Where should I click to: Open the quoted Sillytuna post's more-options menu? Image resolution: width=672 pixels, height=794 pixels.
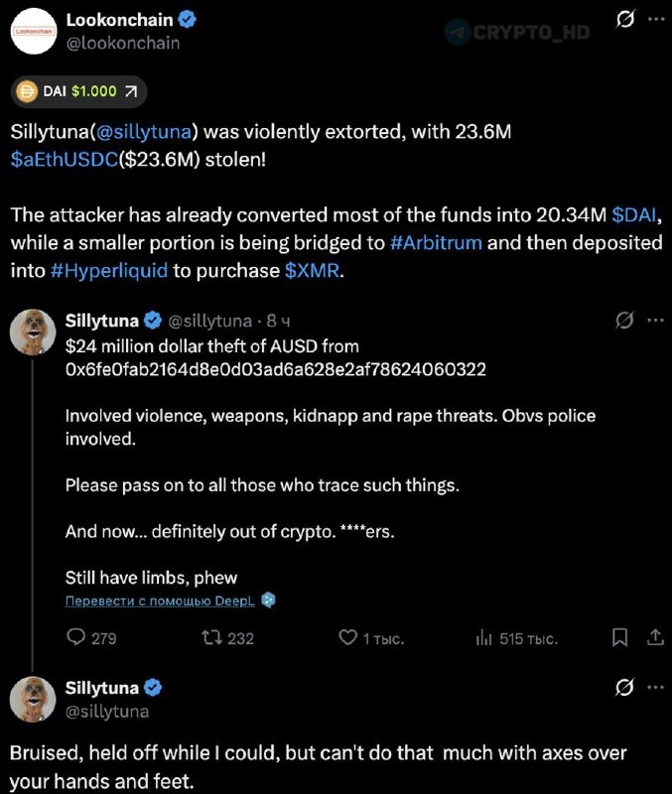654,321
